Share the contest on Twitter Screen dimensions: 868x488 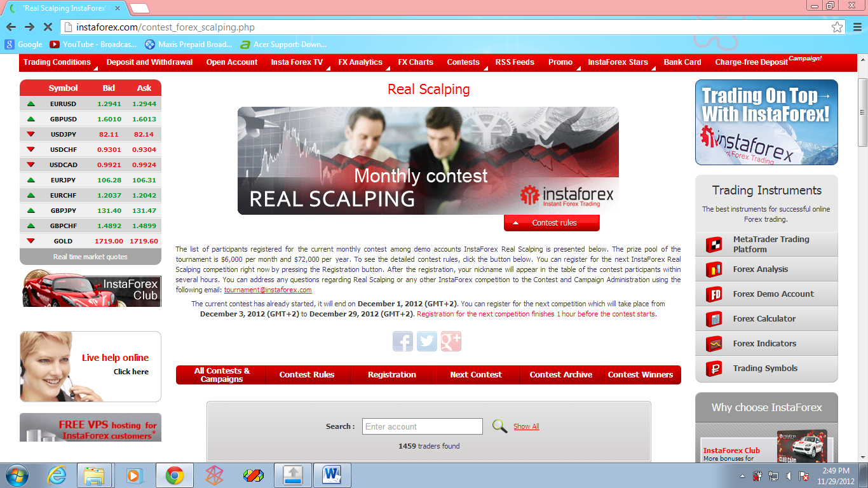(x=427, y=341)
